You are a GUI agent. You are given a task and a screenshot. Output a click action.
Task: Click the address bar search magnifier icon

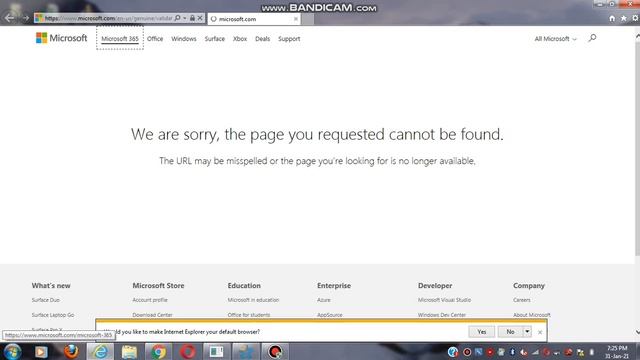coord(177,18)
